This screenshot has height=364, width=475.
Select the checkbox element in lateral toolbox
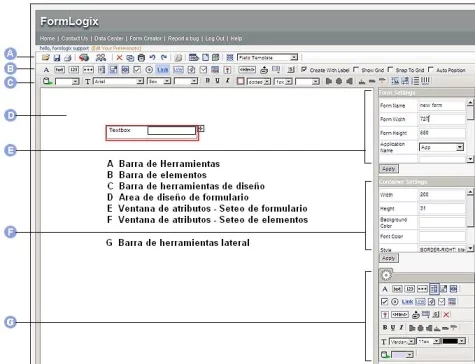click(384, 302)
